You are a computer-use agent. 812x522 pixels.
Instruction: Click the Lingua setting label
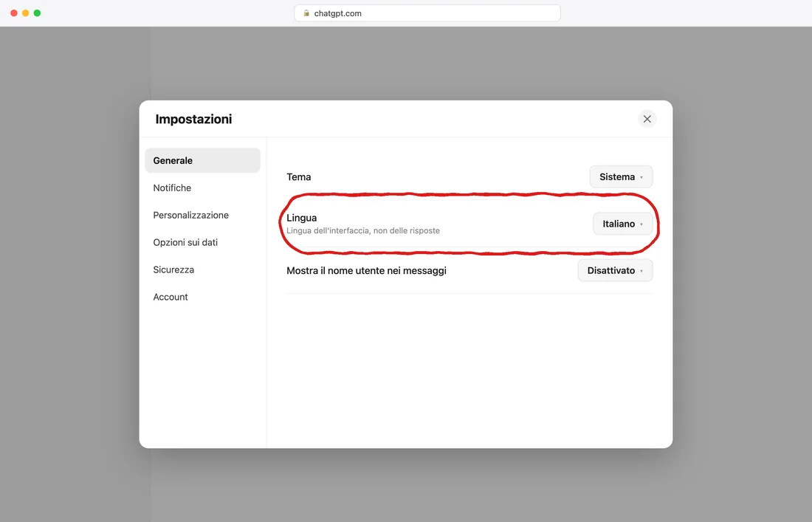tap(301, 218)
